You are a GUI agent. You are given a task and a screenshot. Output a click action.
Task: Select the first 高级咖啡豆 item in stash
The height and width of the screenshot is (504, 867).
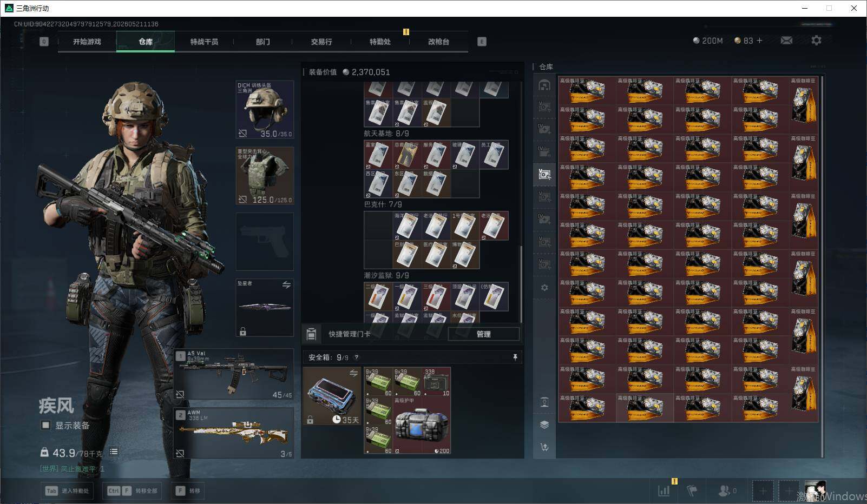pos(587,90)
